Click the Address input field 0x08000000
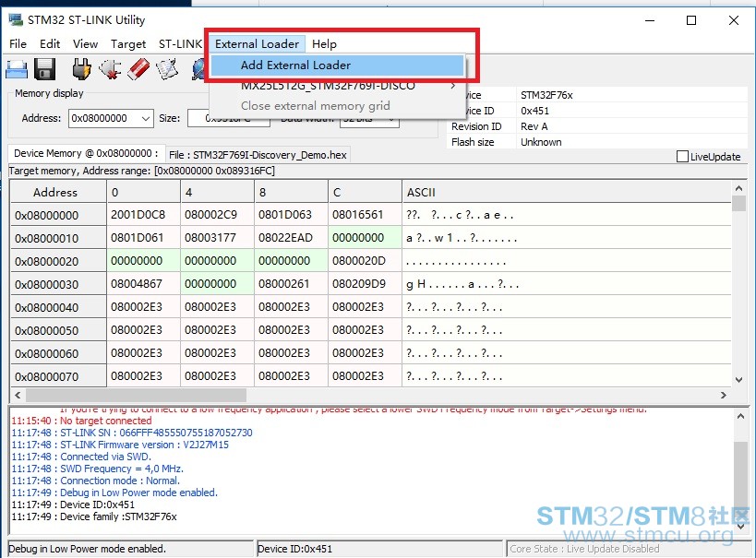 click(x=104, y=118)
